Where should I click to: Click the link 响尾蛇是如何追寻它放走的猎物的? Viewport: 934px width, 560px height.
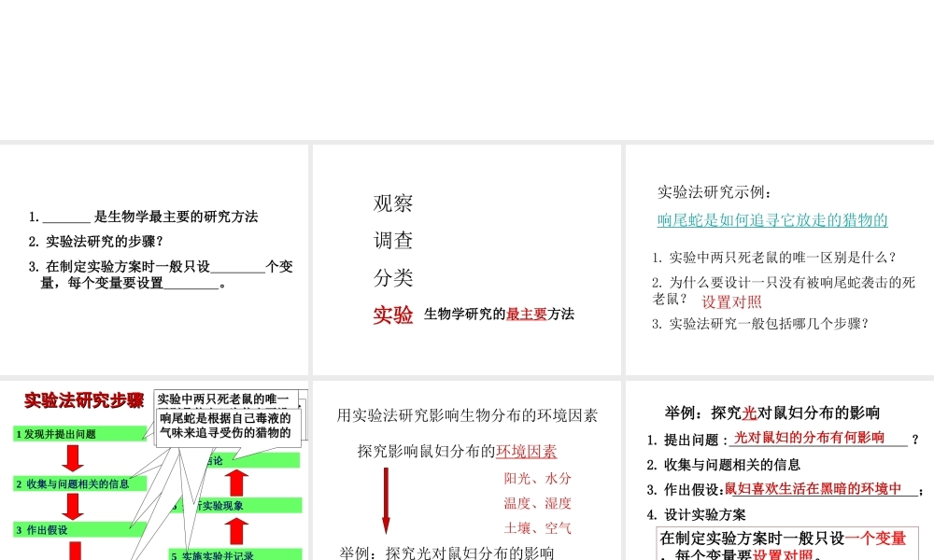[x=772, y=220]
